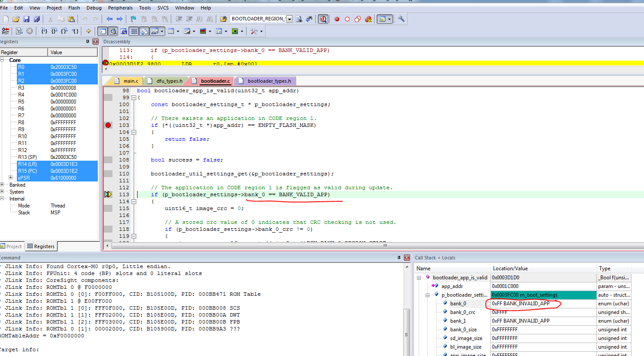Click the Paste clipboard icon

[x=71, y=19]
